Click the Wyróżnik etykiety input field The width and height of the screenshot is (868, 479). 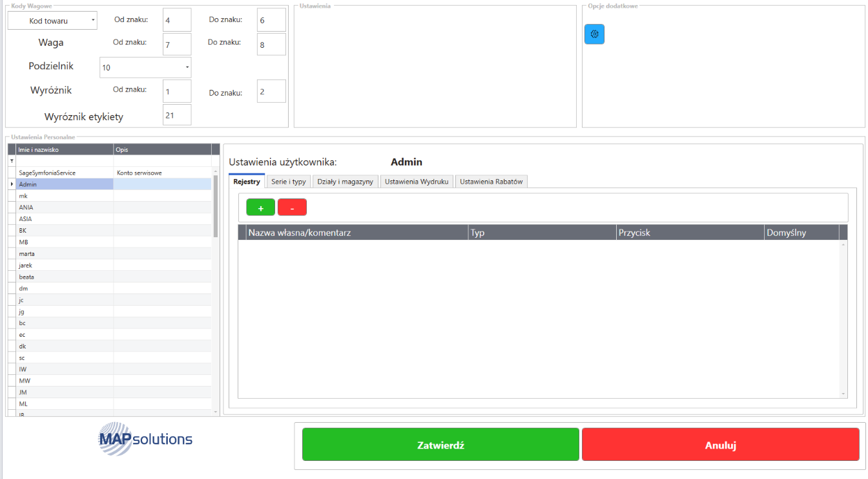(177, 115)
